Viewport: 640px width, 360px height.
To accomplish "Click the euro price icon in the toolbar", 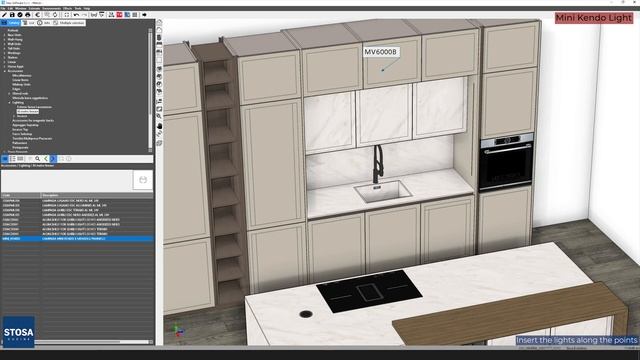I will (x=38, y=15).
